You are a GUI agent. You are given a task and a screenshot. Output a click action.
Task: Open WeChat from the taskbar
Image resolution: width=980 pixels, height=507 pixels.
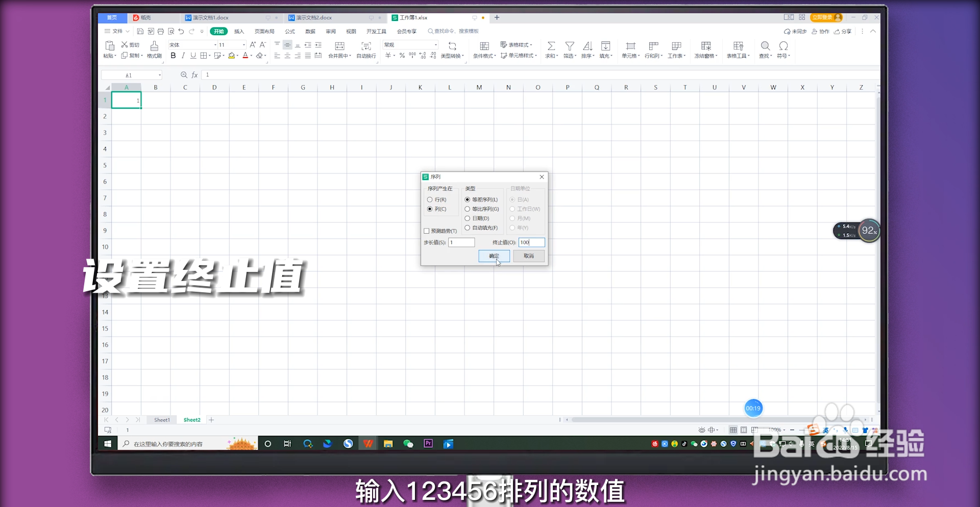[x=408, y=444]
